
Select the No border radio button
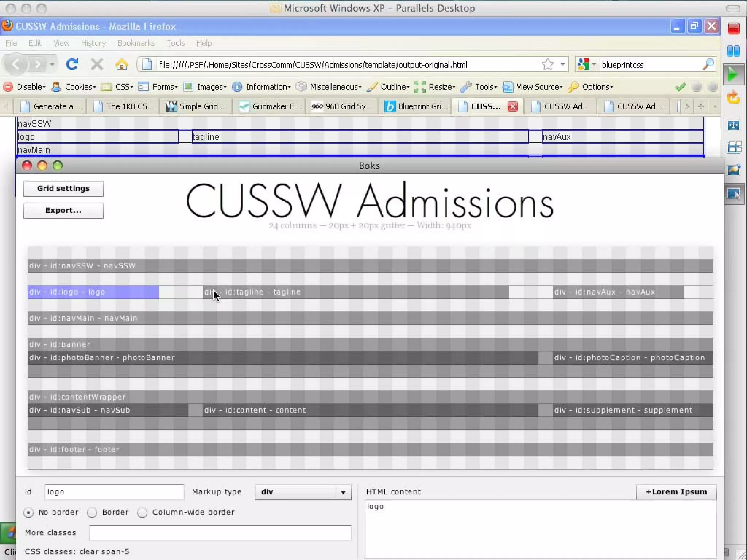(28, 513)
